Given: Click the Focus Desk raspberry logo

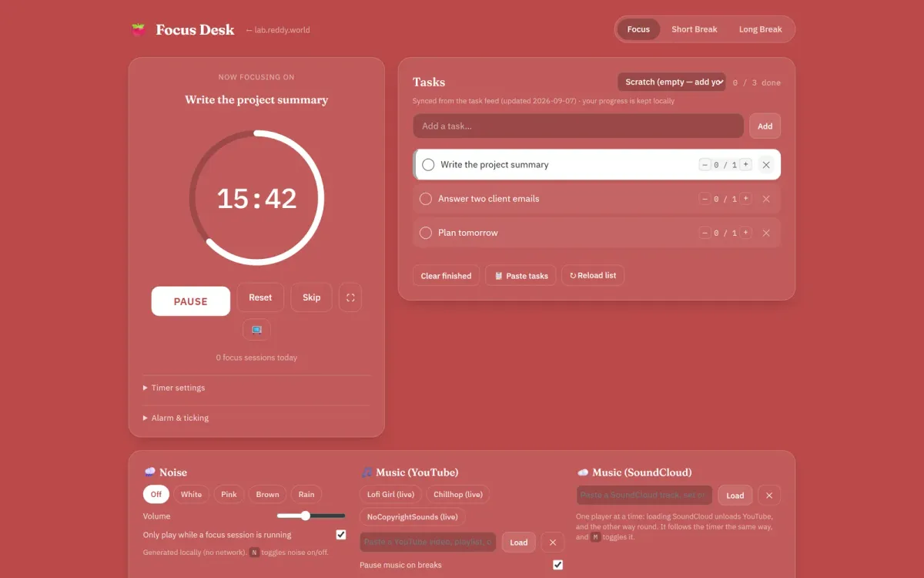Looking at the screenshot, I should 139,30.
